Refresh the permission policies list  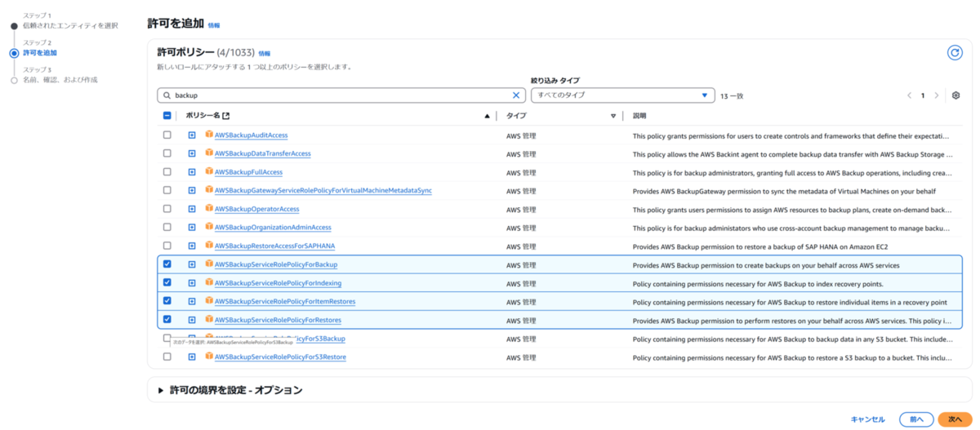point(955,53)
